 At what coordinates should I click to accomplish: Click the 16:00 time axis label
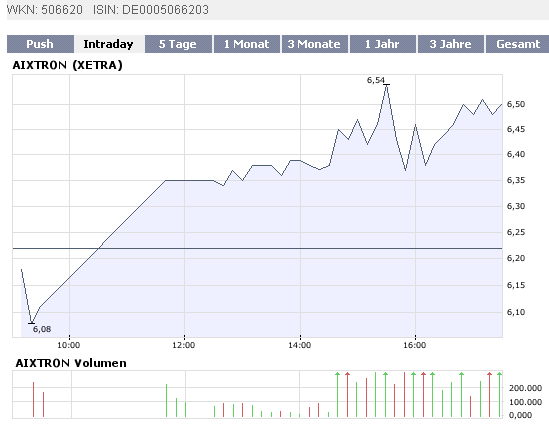click(415, 345)
